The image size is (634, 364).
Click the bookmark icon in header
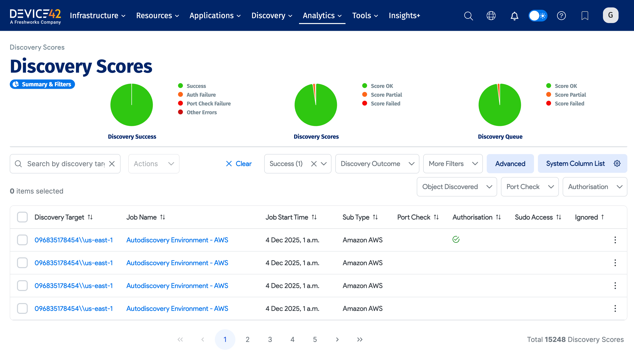click(x=585, y=16)
